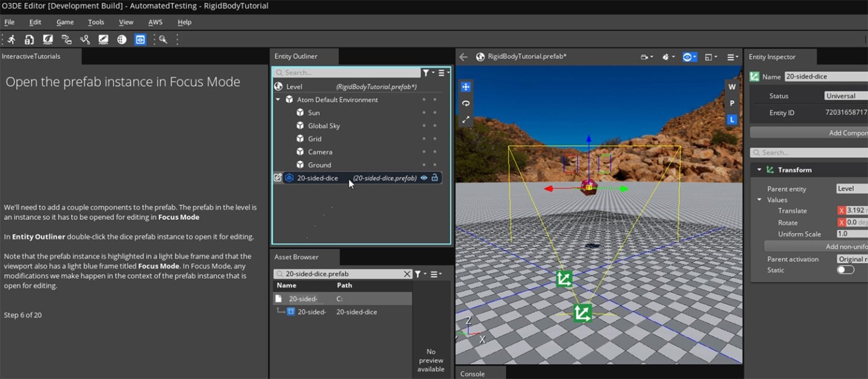This screenshot has width=868, height=379.
Task: Open the camera icon in the viewport toolbar
Action: point(644,57)
